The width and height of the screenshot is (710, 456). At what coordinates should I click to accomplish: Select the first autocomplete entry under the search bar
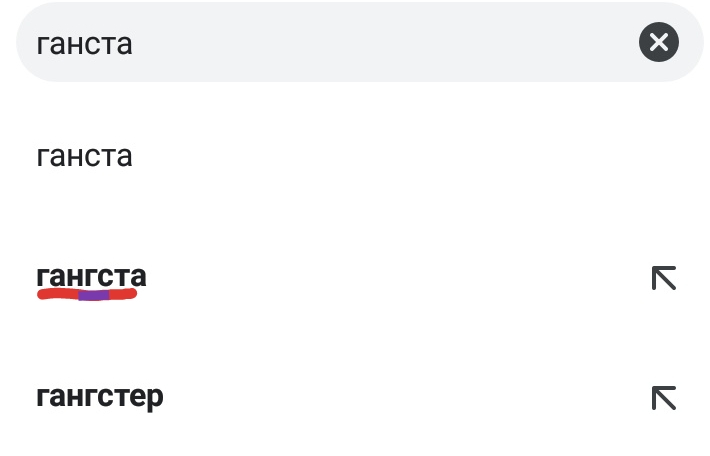[x=84, y=156]
